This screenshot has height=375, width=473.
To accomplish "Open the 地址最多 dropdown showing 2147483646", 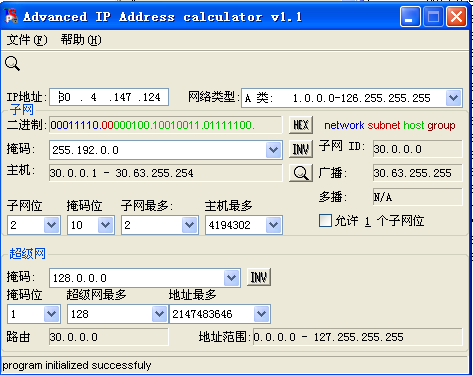I will [x=262, y=314].
